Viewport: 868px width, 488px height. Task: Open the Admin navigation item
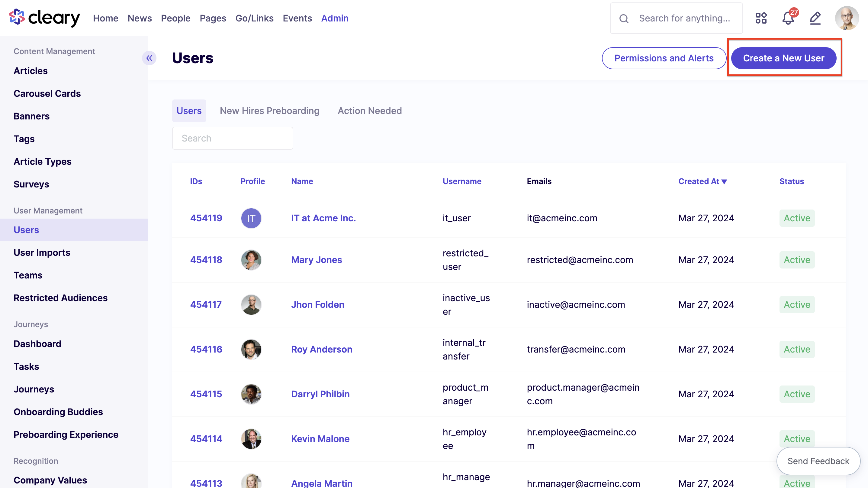pyautogui.click(x=335, y=18)
